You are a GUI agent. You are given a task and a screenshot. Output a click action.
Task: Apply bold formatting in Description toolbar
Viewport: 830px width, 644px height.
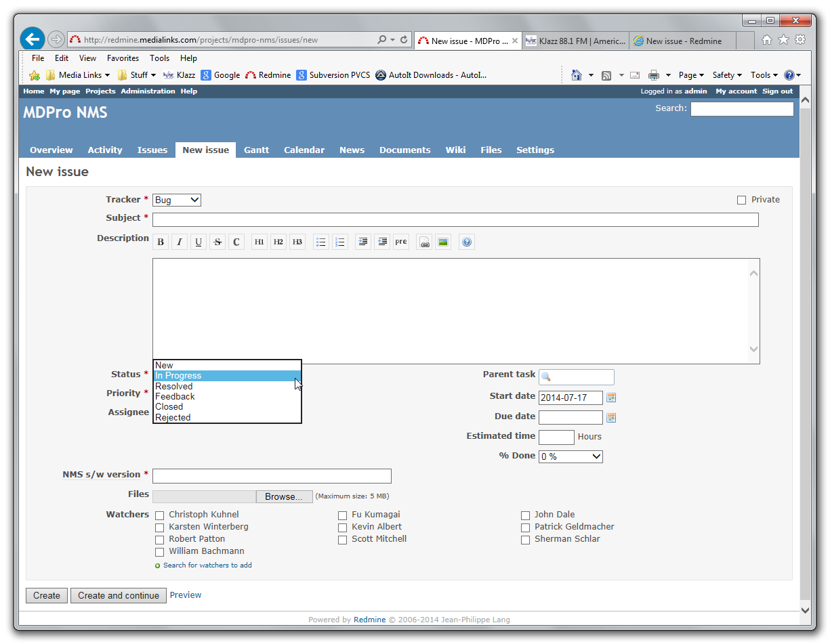tap(161, 242)
